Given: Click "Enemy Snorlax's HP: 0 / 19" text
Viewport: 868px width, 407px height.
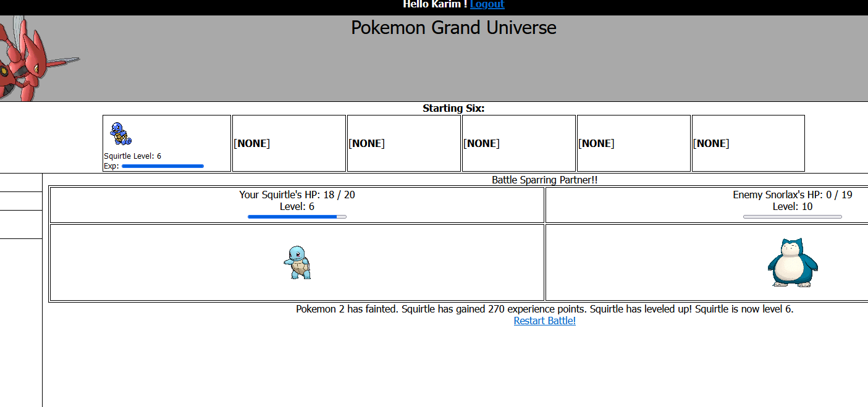Looking at the screenshot, I should point(793,195).
